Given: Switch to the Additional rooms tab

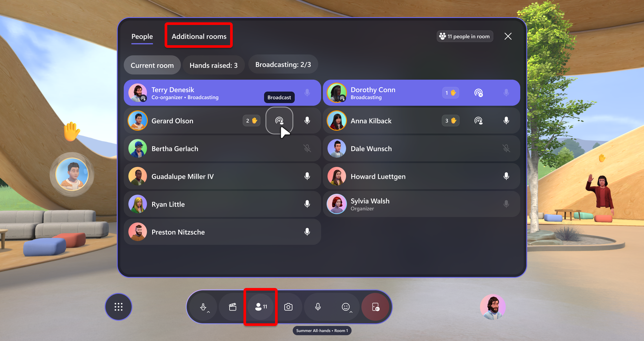Looking at the screenshot, I should click(199, 36).
